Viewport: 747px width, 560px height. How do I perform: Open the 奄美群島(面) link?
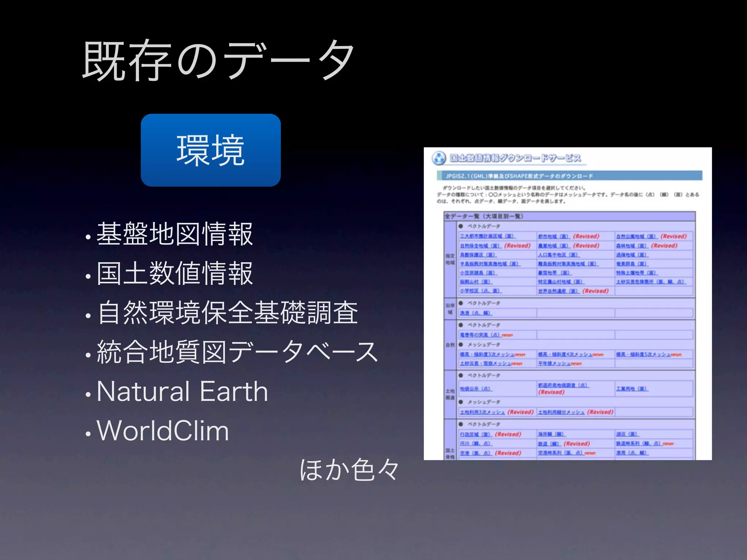(632, 264)
